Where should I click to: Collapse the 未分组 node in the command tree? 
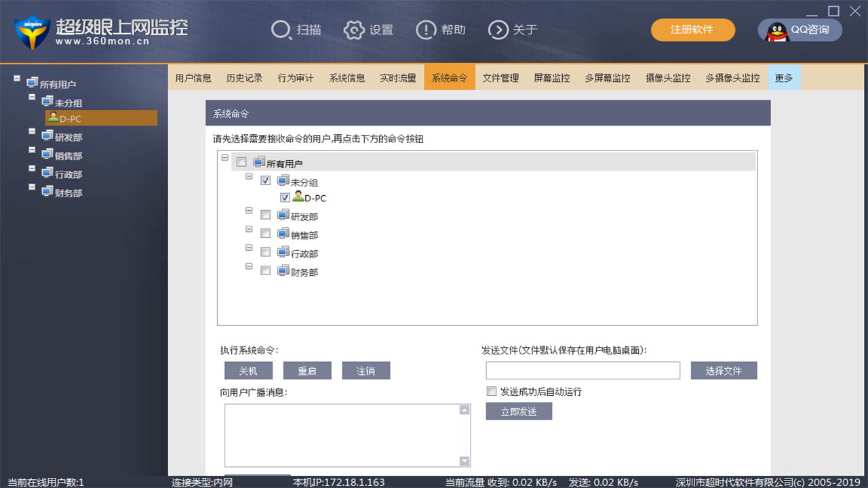click(249, 176)
